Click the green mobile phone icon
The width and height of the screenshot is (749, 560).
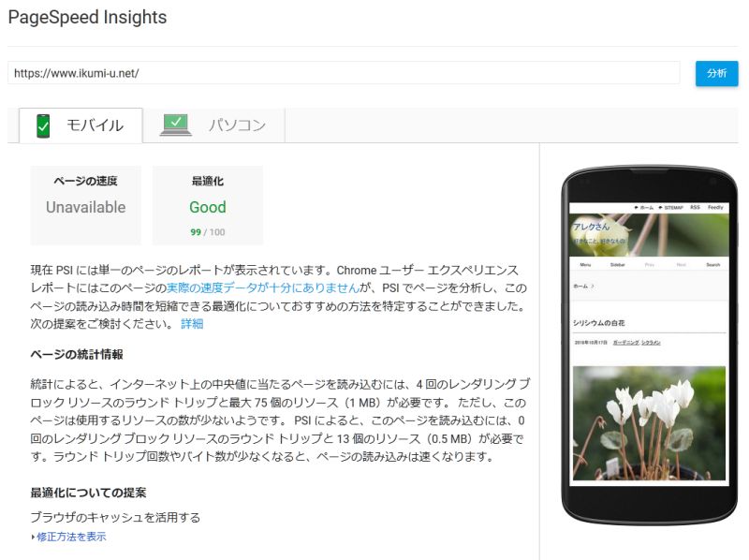pos(43,125)
